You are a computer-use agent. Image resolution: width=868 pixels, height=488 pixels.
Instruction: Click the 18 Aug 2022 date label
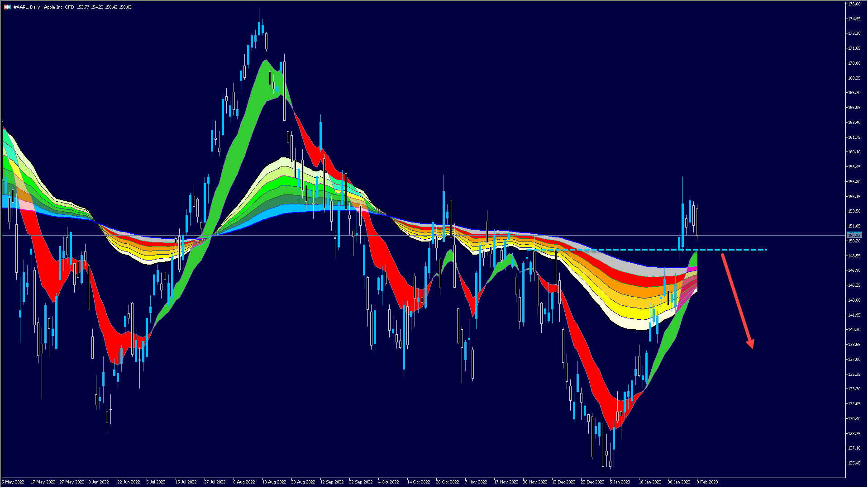tap(274, 482)
